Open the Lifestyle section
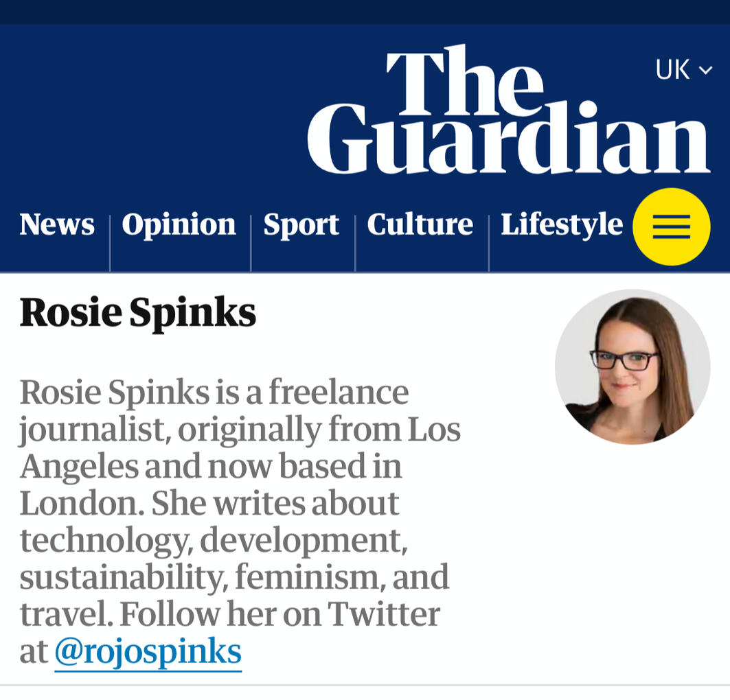 (562, 224)
